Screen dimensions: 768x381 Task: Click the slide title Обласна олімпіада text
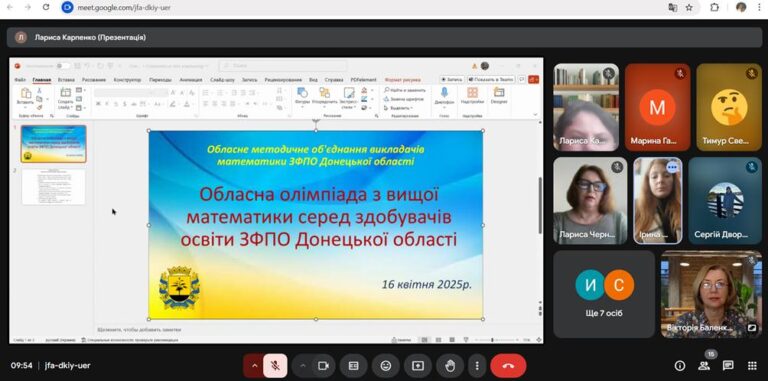pos(318,216)
